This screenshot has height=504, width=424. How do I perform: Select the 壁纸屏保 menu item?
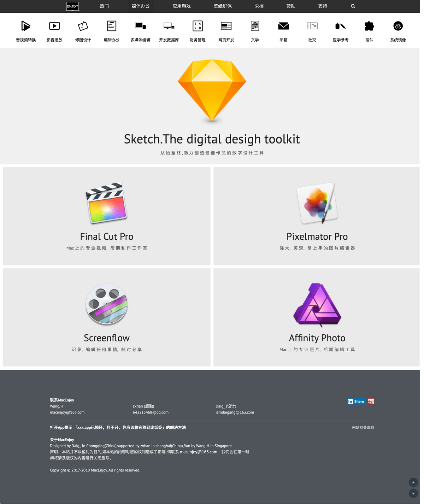click(x=223, y=6)
